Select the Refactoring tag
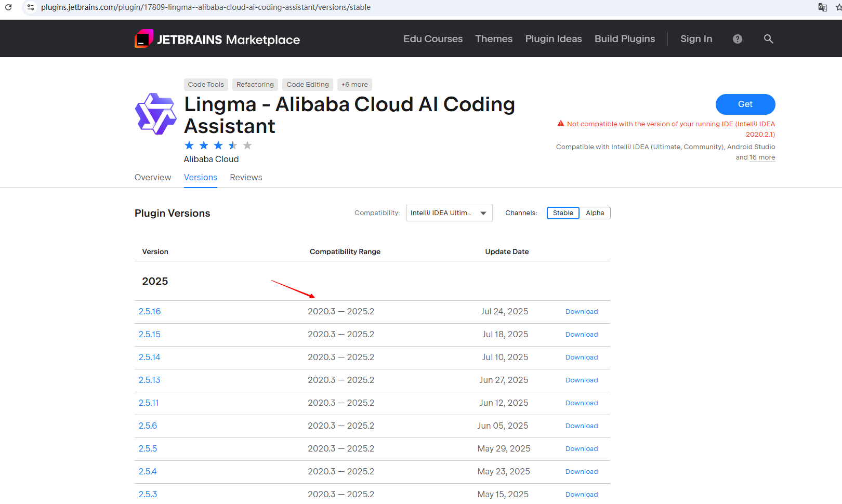842x504 pixels. 255,85
